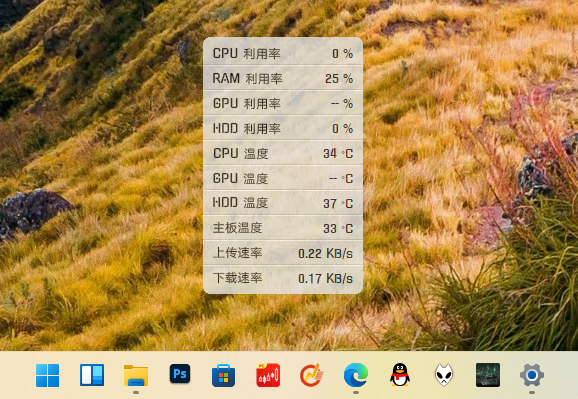Open the Widgets panel icon
The width and height of the screenshot is (578, 399).
pos(92,375)
